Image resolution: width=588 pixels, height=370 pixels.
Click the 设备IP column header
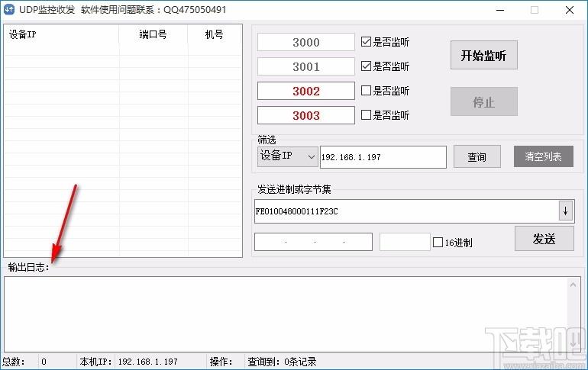click(x=62, y=35)
